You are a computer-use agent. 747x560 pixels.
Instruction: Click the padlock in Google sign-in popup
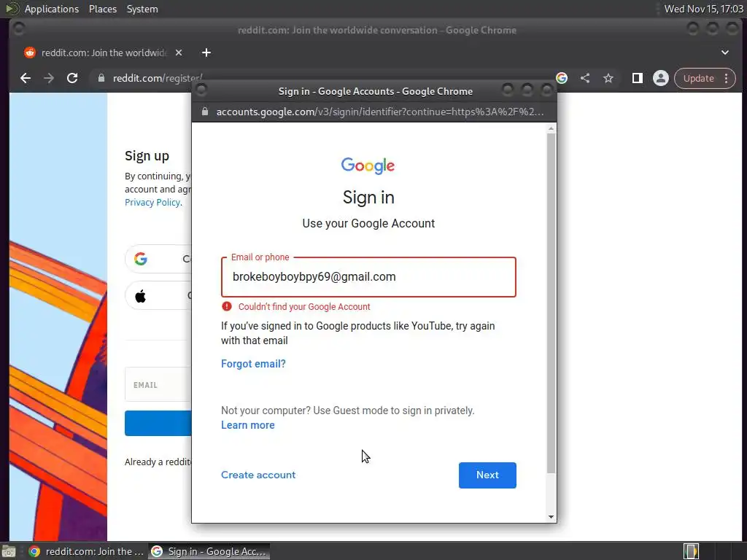coord(205,112)
